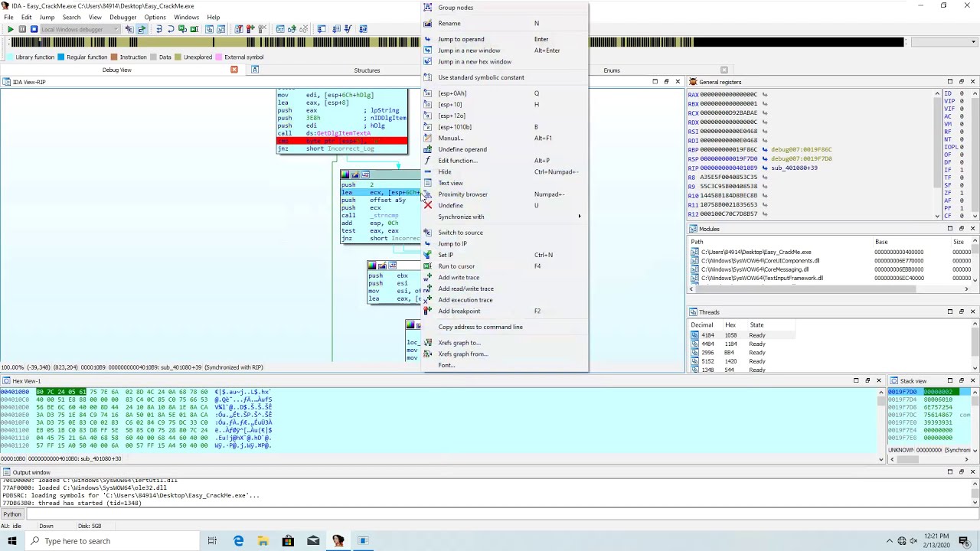Choose Use standard symbolic constant
The width and height of the screenshot is (980, 551).
point(505,77)
